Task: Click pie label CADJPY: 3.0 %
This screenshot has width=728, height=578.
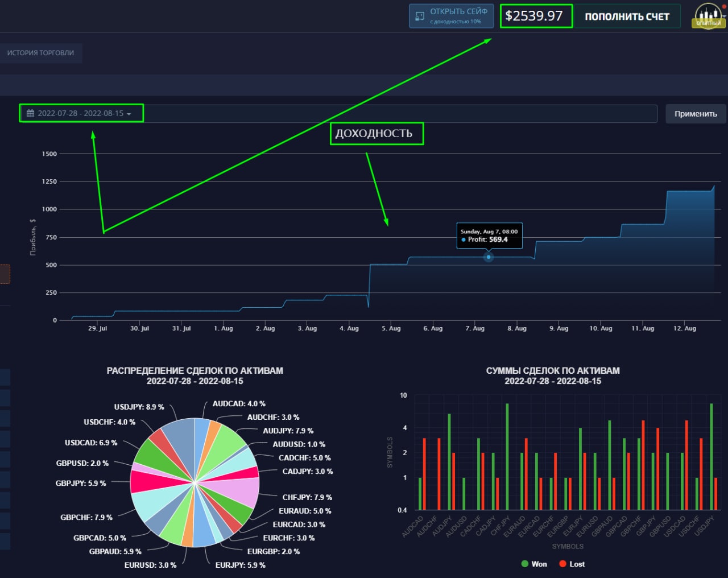Action: point(308,471)
